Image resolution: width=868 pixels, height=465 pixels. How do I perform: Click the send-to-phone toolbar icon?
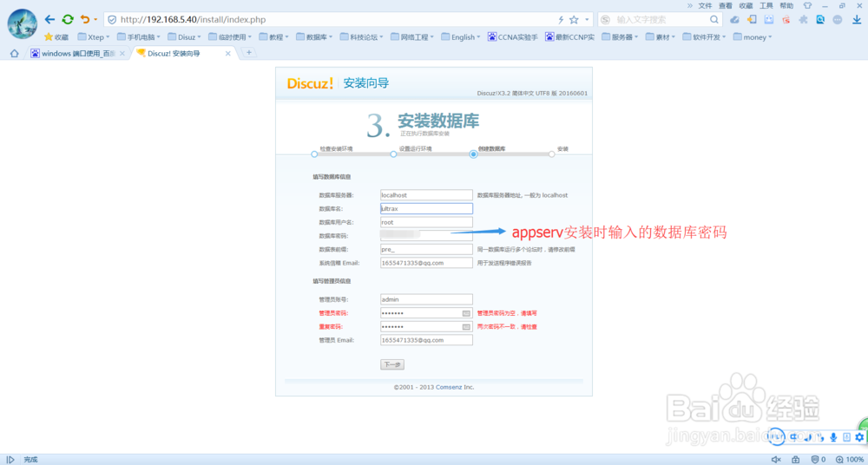coord(752,19)
